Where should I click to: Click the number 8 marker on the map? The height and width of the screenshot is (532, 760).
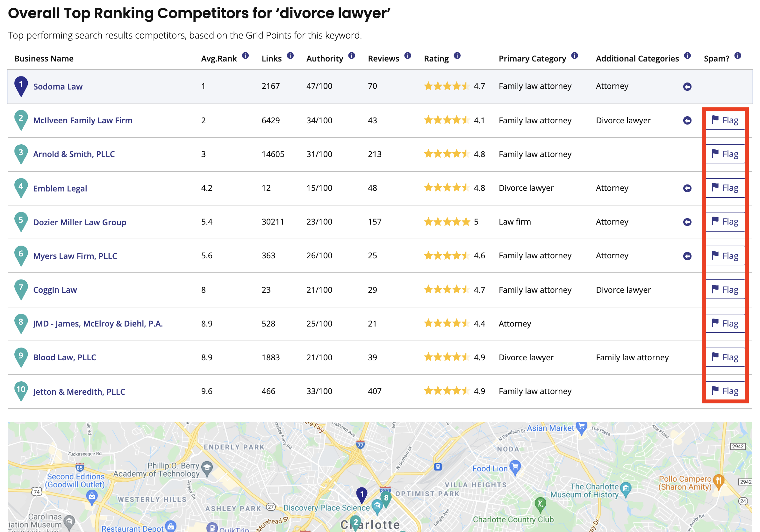point(386,499)
